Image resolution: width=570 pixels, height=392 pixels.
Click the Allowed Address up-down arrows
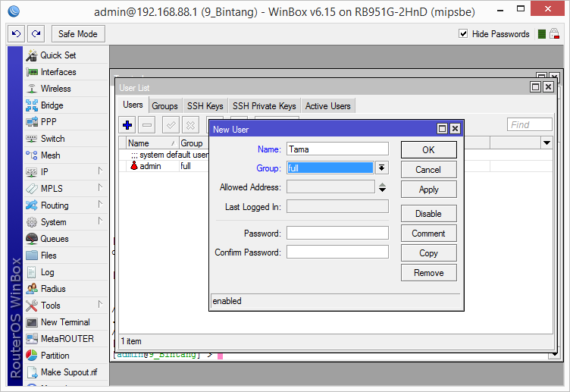[382, 187]
